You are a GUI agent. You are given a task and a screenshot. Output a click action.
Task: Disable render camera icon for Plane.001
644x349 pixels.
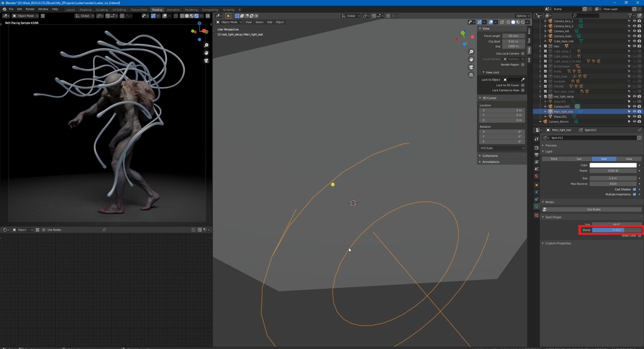point(639,117)
